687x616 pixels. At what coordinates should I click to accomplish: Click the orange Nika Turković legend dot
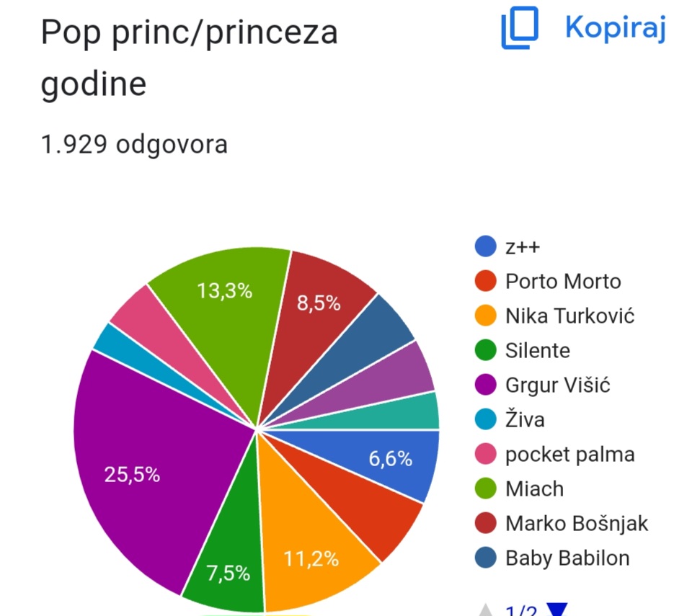coord(486,316)
